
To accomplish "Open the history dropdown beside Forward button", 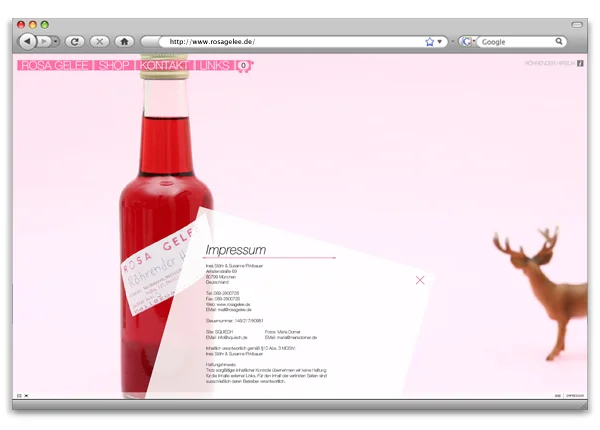I will [x=56, y=41].
